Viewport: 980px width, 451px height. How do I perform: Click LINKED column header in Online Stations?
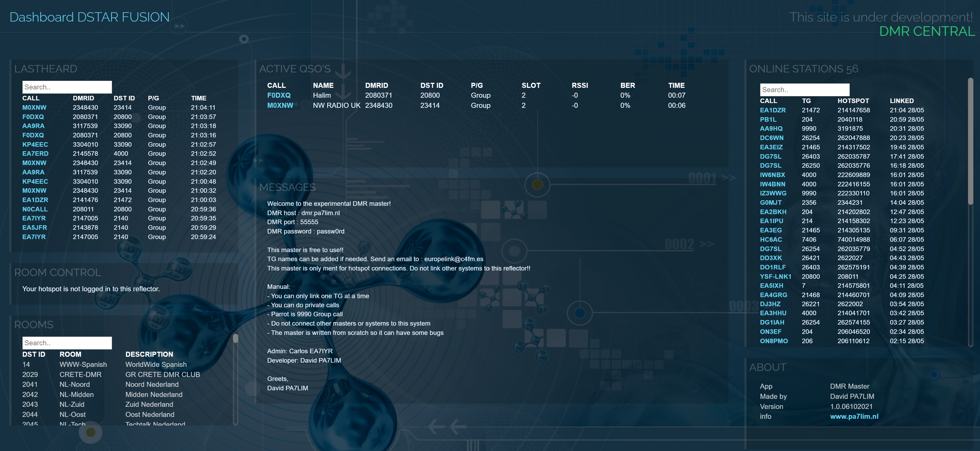tap(901, 101)
